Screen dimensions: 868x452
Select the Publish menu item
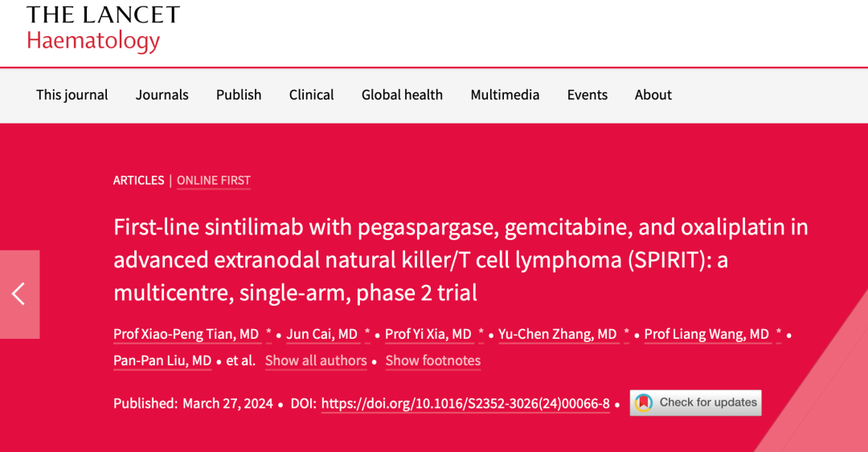pos(239,95)
